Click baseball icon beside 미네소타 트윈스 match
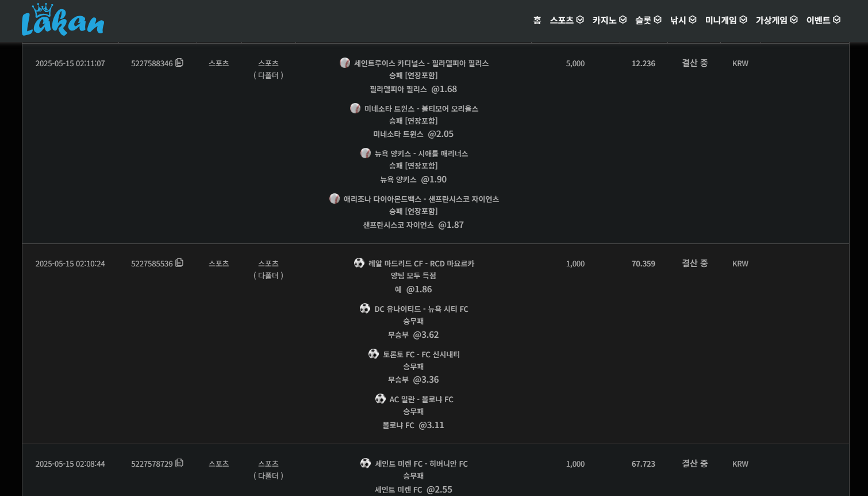 pos(355,108)
